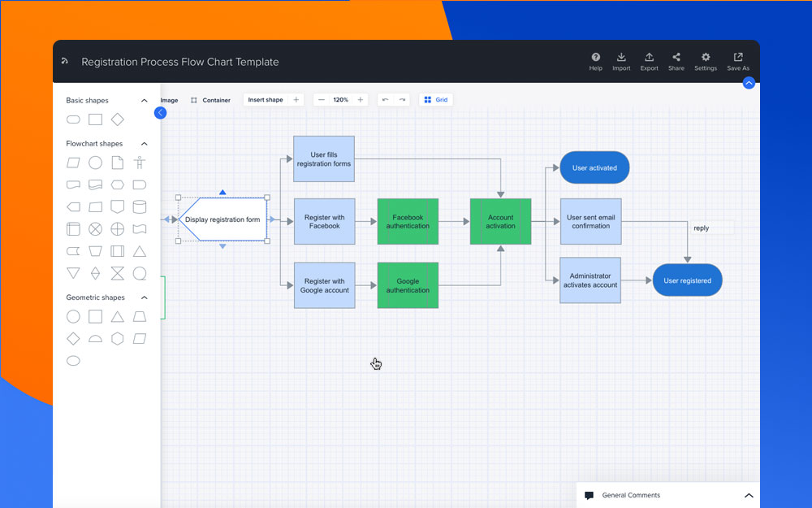This screenshot has height=508, width=812.
Task: Open the Share option
Action: click(x=676, y=59)
